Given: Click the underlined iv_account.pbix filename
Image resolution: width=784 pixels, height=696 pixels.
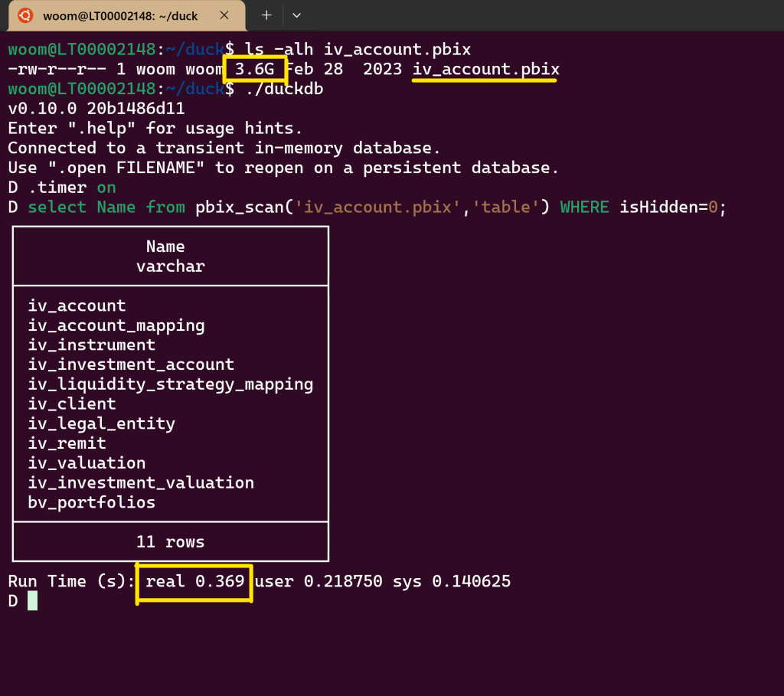Looking at the screenshot, I should (485, 70).
